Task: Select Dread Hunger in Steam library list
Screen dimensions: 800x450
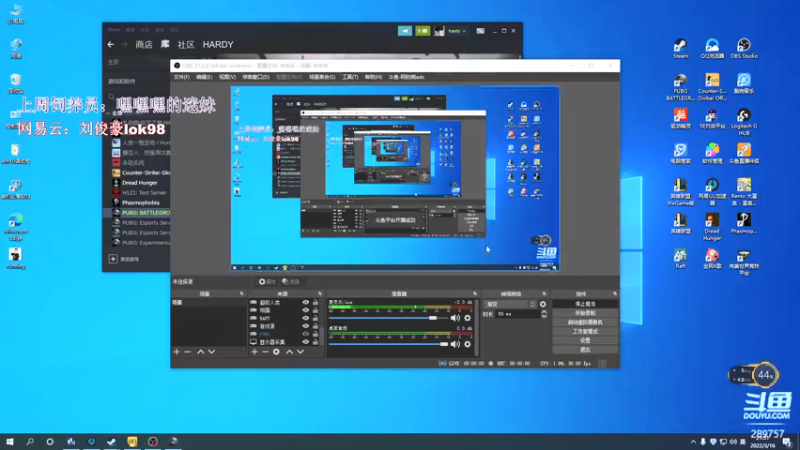Action: click(140, 183)
